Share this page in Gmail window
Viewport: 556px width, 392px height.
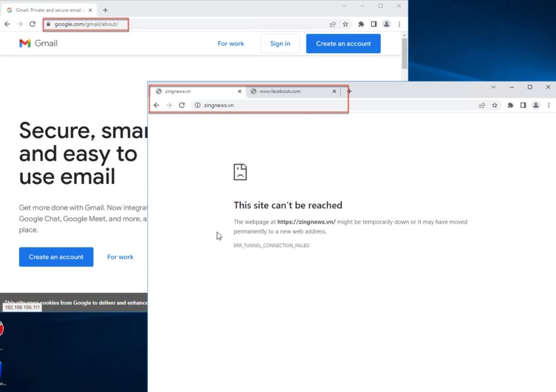click(x=333, y=24)
